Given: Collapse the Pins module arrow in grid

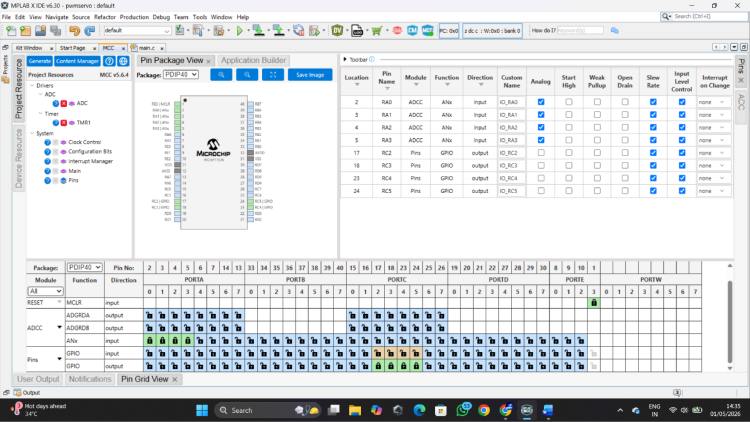Looking at the screenshot, I should point(59,359).
